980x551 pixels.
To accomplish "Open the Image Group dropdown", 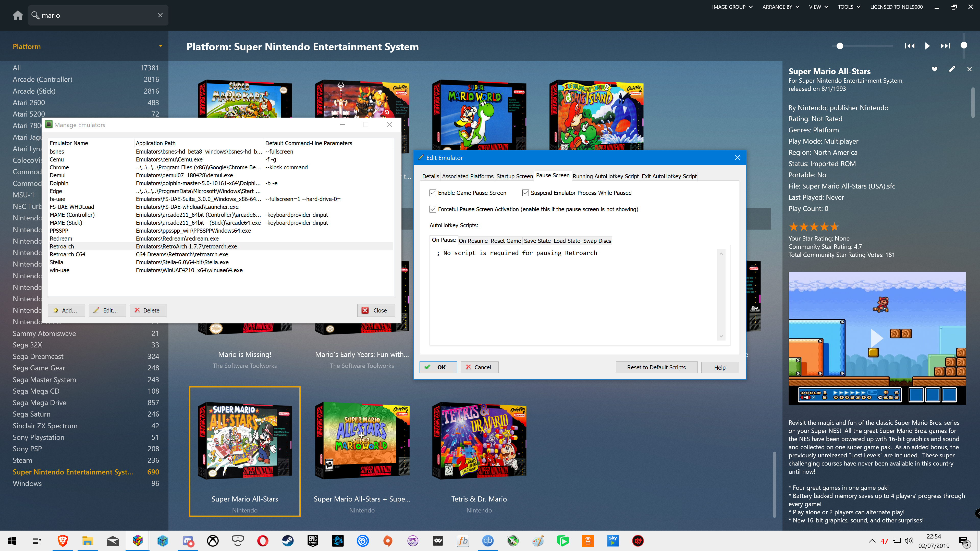I will [732, 7].
